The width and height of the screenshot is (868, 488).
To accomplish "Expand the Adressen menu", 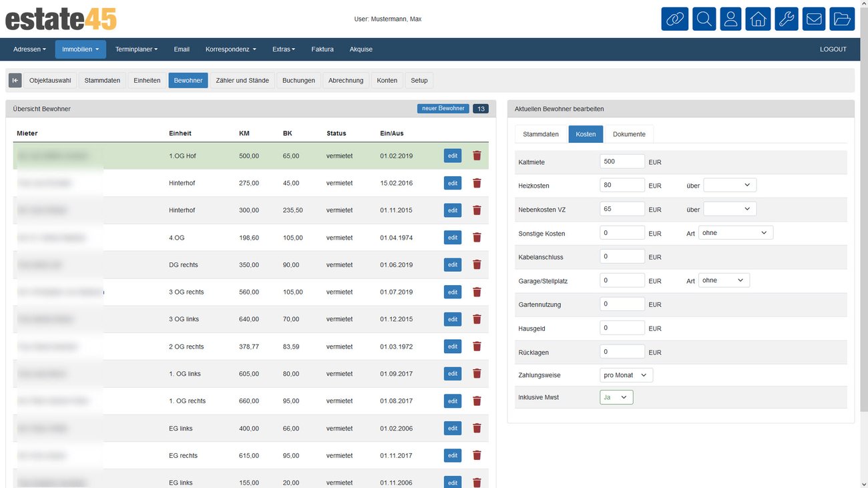I will coord(30,49).
